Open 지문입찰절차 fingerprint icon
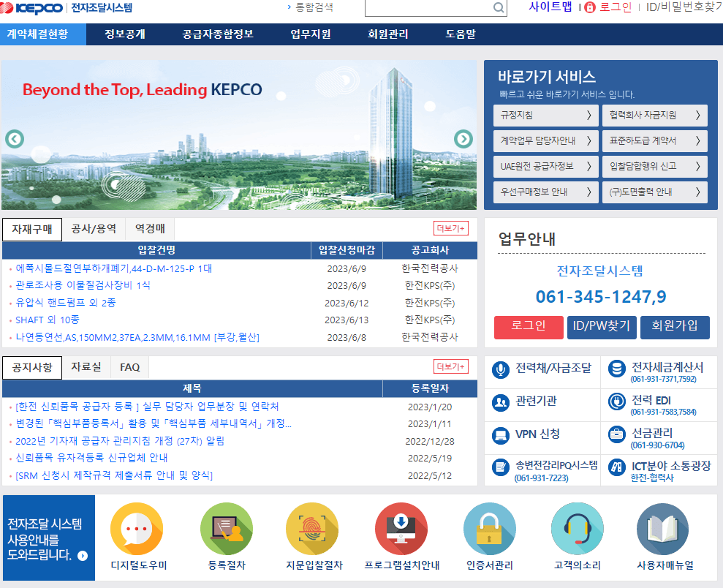Image resolution: width=723 pixels, height=588 pixels. tap(312, 529)
